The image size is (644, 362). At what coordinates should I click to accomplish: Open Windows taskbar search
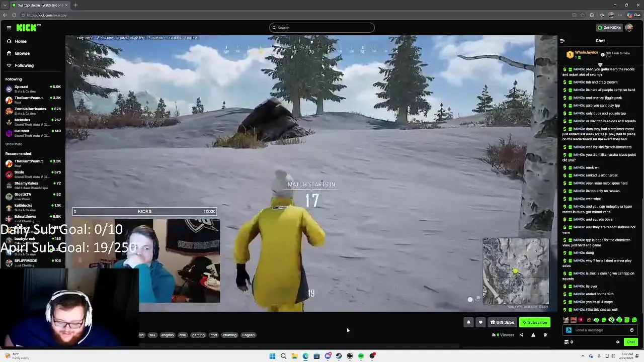(283, 356)
